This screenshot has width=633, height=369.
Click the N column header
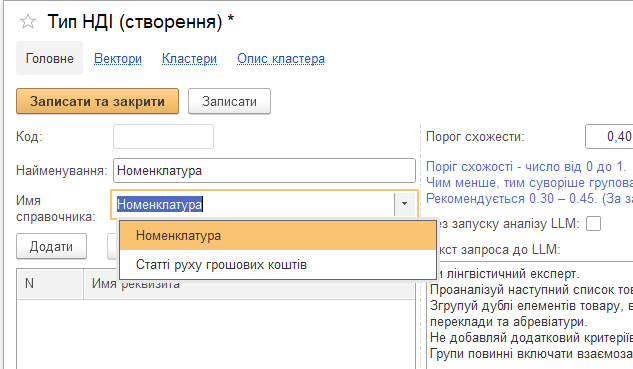coord(50,284)
